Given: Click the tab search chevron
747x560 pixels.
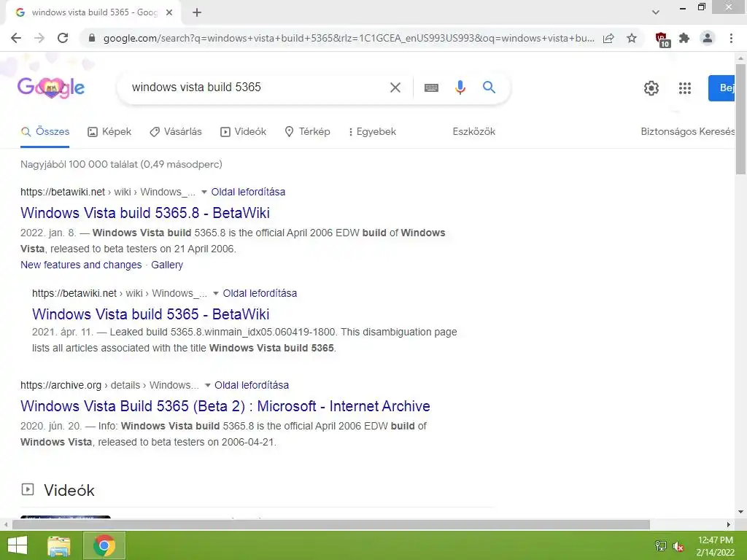Looking at the screenshot, I should [656, 12].
